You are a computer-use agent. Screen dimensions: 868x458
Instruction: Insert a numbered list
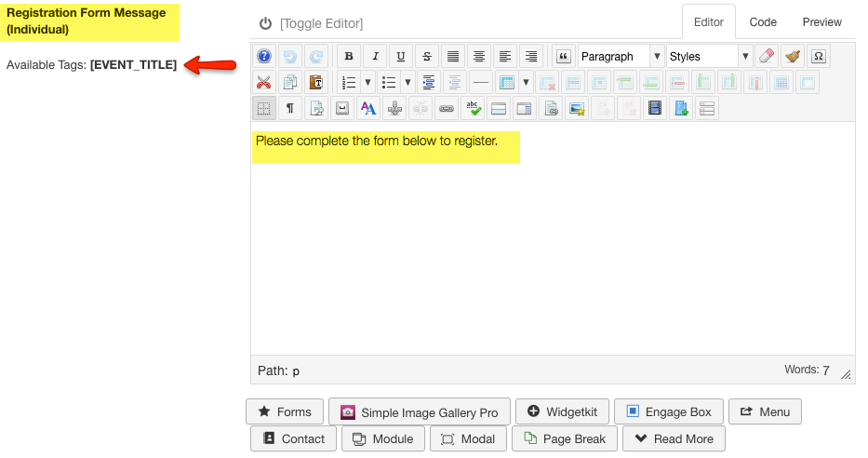tap(349, 83)
